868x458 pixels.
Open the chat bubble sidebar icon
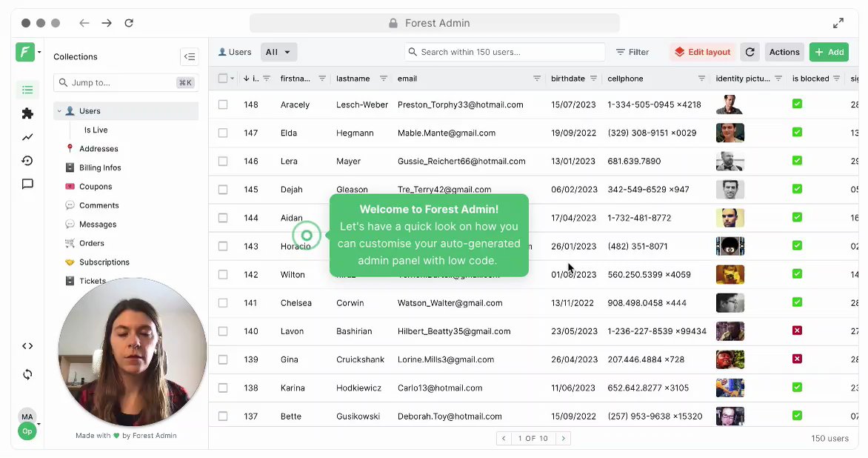tap(27, 184)
